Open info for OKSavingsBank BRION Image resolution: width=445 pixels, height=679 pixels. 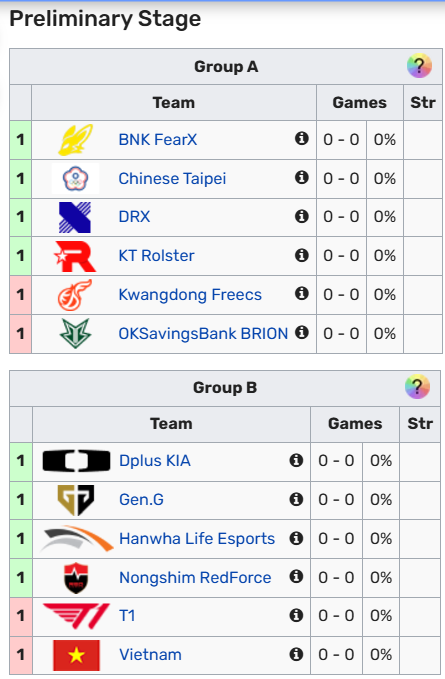pos(302,333)
